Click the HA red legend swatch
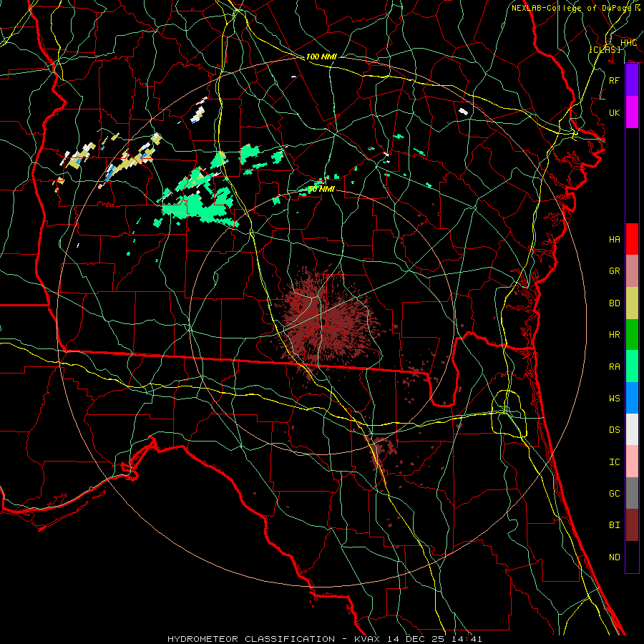This screenshot has height=644, width=644. coord(632,239)
